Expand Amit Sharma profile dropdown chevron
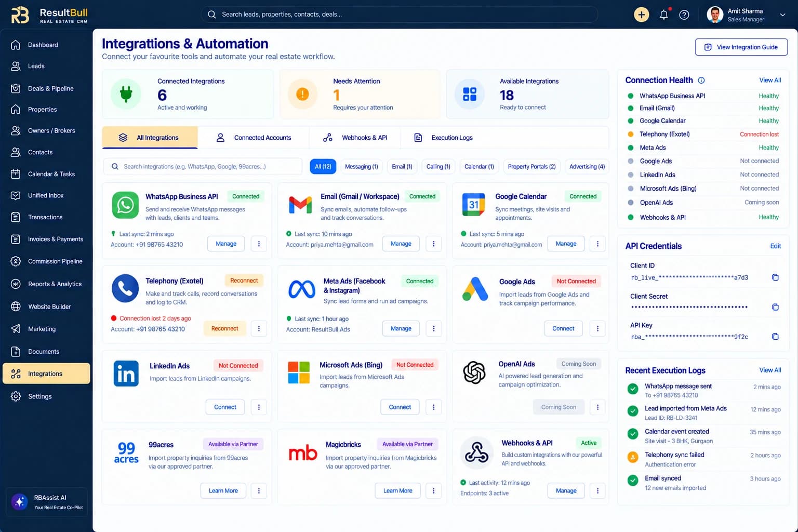 click(782, 15)
